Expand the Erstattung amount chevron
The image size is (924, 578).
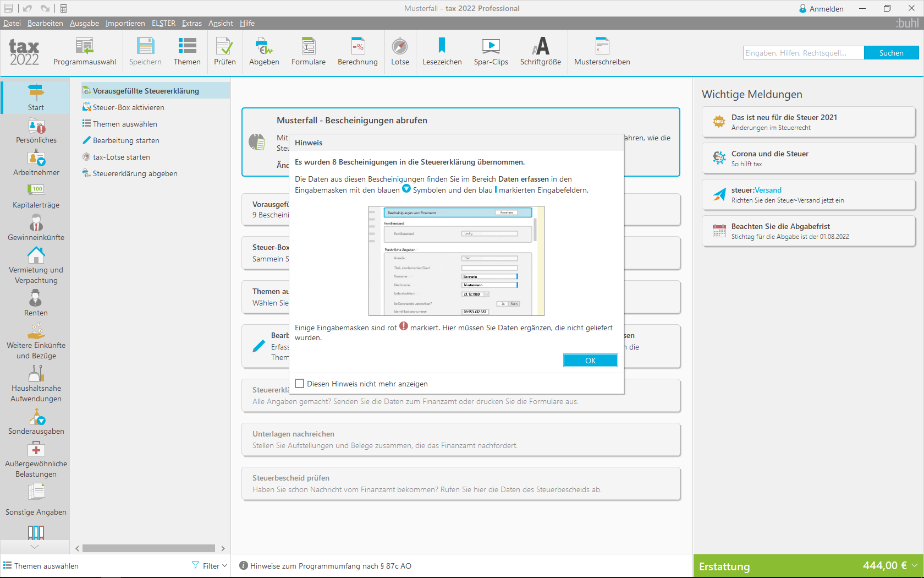(914, 565)
